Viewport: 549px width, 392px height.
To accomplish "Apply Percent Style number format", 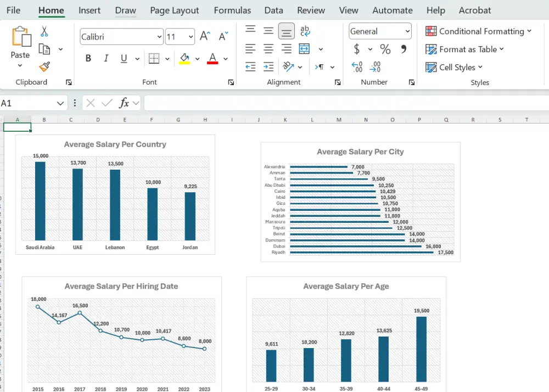I will [385, 49].
